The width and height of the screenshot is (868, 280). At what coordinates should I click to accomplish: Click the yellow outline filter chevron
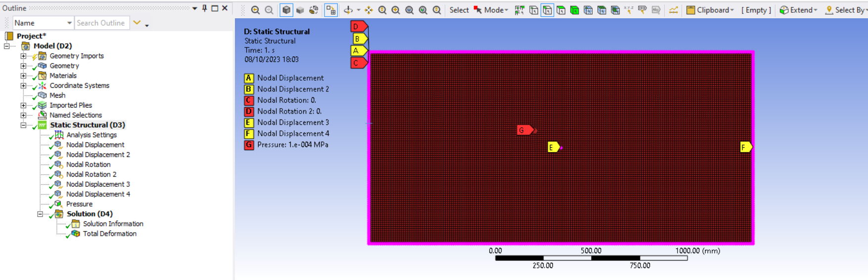(137, 23)
